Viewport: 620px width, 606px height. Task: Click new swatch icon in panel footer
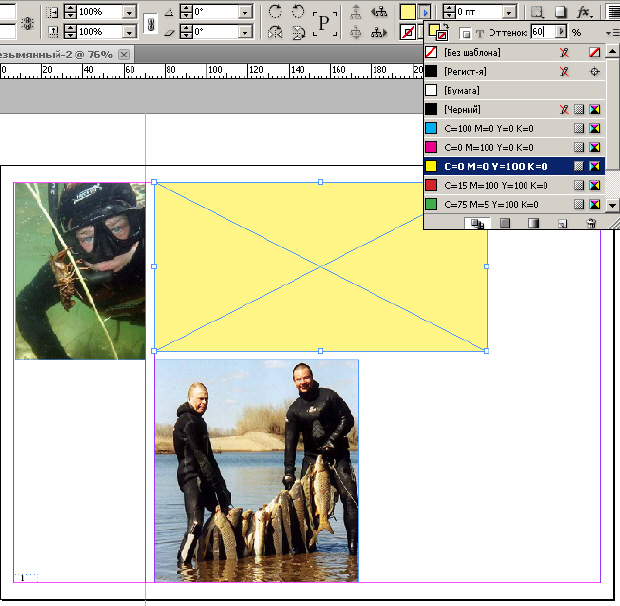pyautogui.click(x=563, y=224)
